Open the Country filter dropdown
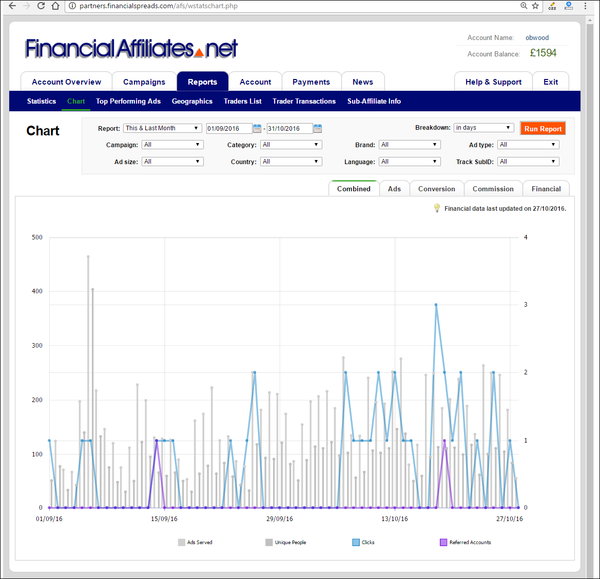This screenshot has height=579, width=600. (x=292, y=161)
